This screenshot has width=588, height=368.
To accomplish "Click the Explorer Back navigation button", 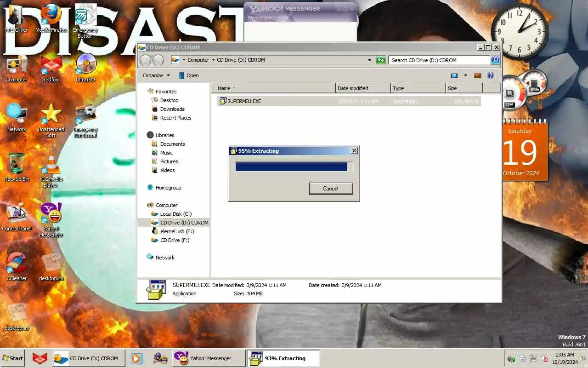I will (145, 60).
